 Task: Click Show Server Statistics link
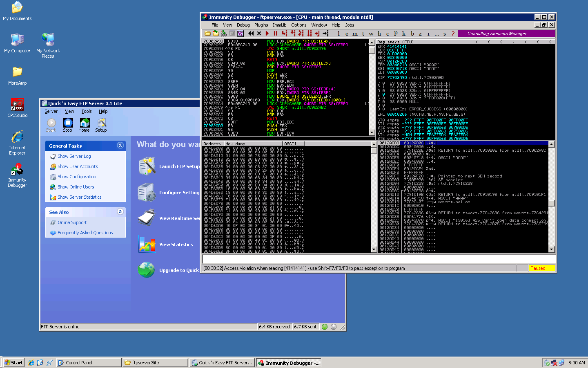(80, 197)
